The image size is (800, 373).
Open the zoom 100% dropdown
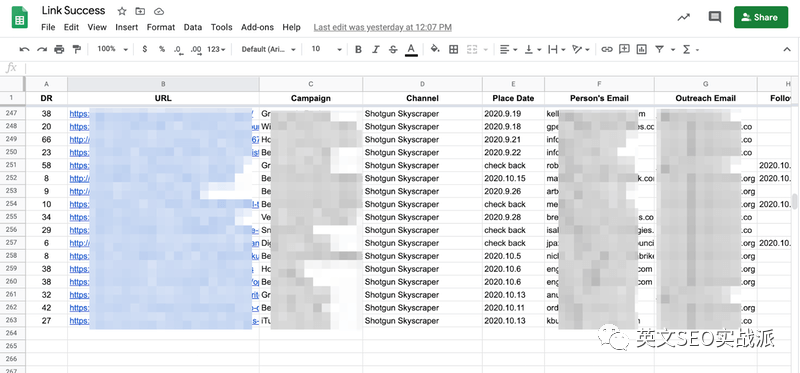pos(112,49)
